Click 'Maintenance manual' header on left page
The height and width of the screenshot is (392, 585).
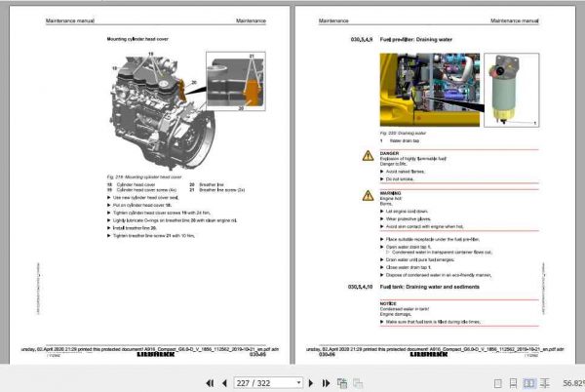tap(70, 20)
